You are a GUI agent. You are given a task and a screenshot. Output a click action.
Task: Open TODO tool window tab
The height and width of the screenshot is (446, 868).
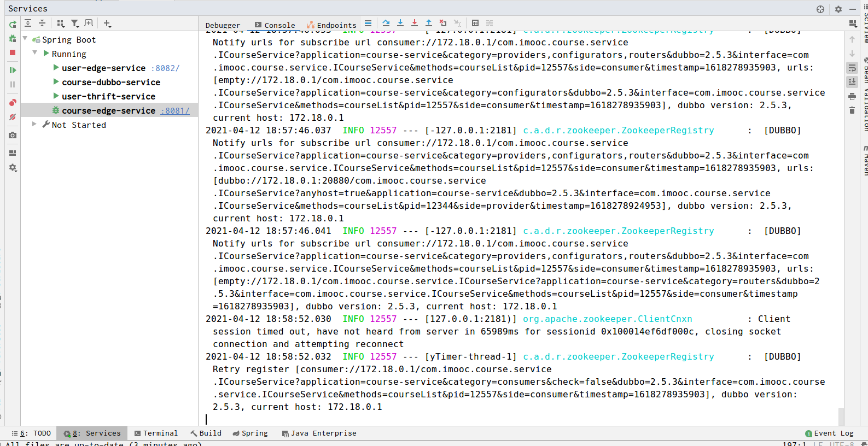coord(31,433)
